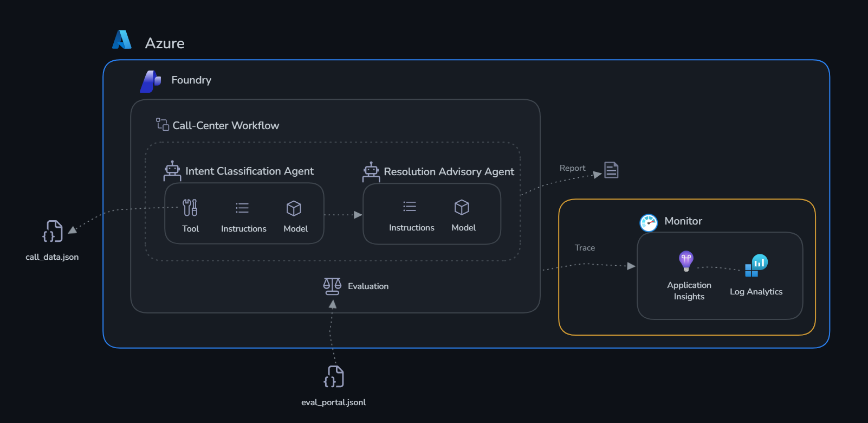Click Model cube icon in Intent Classification Agent

[294, 208]
